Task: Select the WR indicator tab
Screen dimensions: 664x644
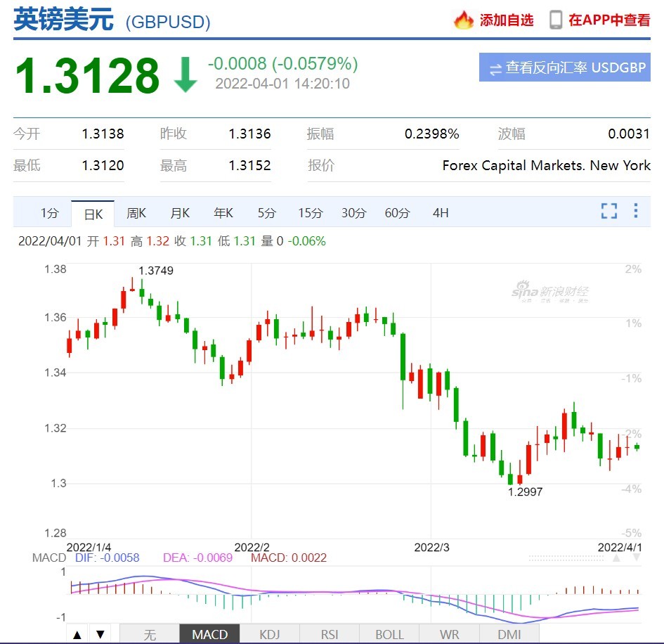Action: click(x=449, y=634)
